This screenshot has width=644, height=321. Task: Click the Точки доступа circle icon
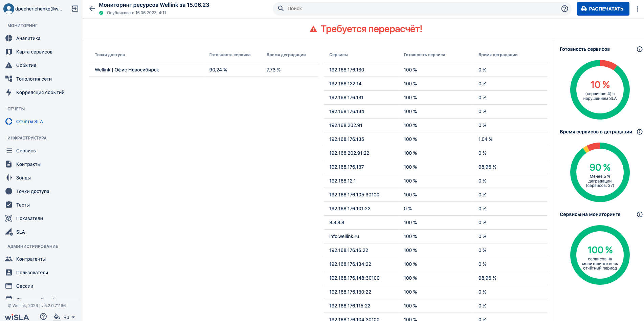9,191
